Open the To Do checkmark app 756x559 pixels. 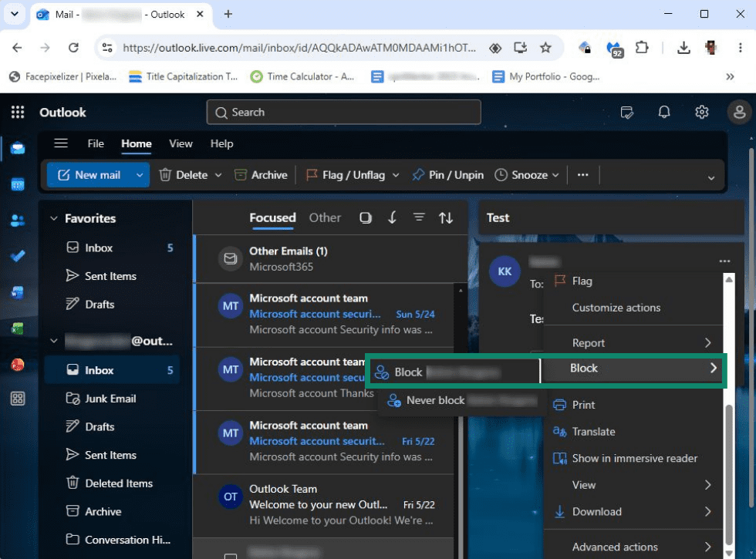(18, 256)
